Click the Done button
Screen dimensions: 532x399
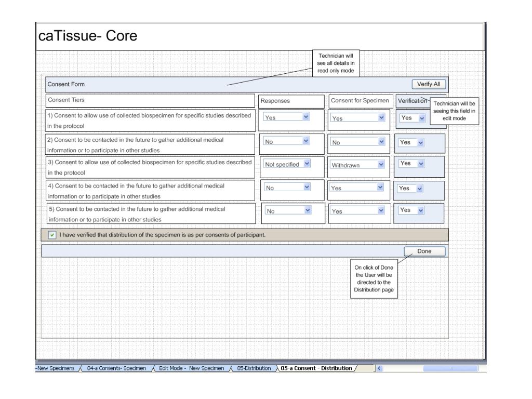424,251
